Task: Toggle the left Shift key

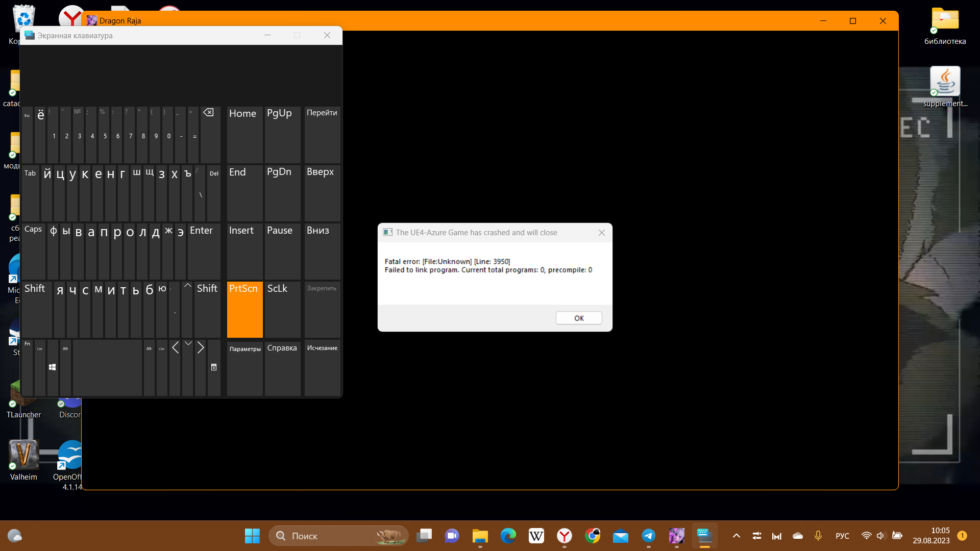Action: click(36, 309)
